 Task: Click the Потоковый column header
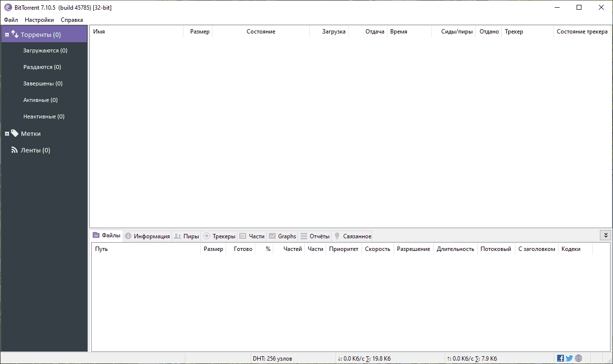[x=496, y=249]
